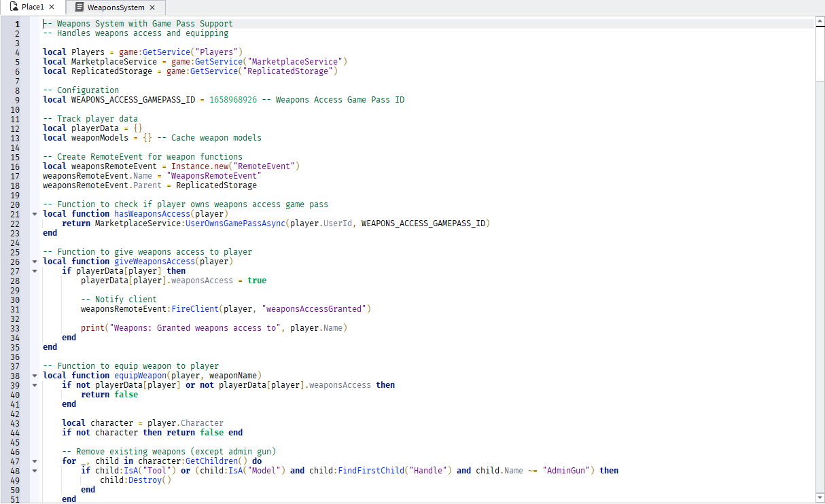Click 'local character = player.Character' line

[143, 423]
